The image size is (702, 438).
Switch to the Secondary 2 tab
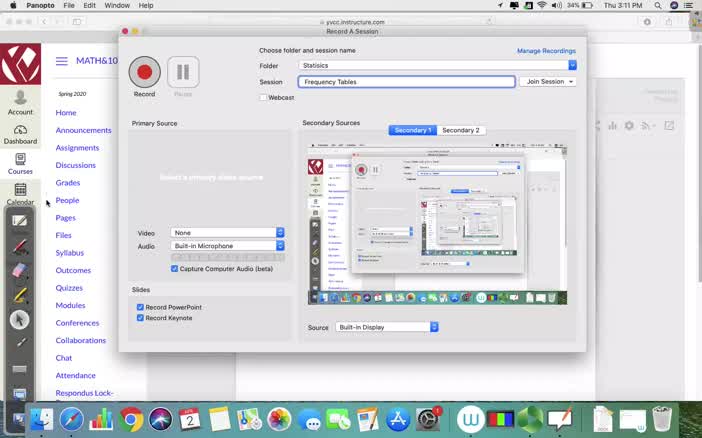(x=460, y=130)
